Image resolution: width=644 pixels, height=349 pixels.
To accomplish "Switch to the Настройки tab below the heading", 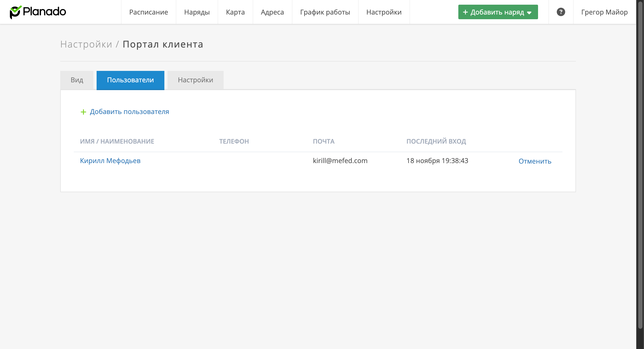I will [x=195, y=80].
